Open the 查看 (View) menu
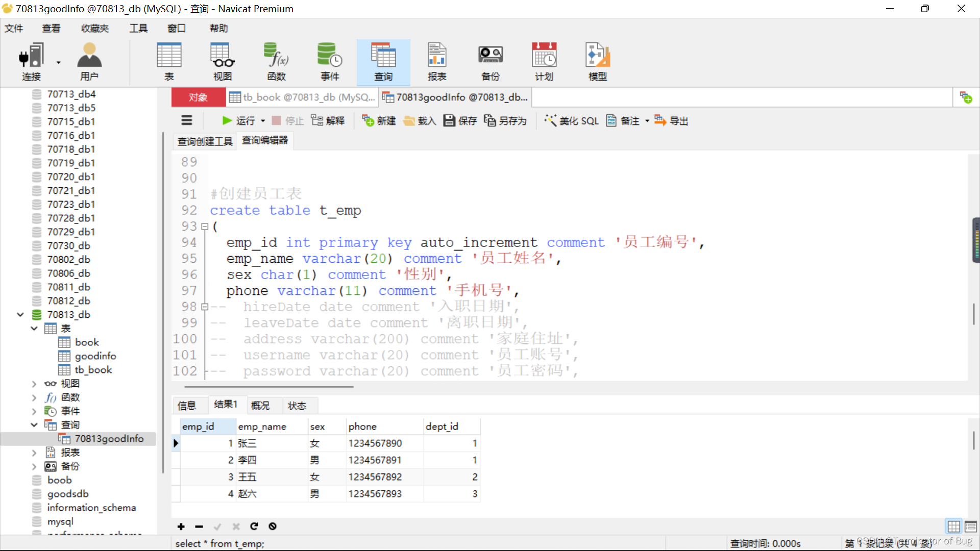980x551 pixels. click(x=51, y=28)
